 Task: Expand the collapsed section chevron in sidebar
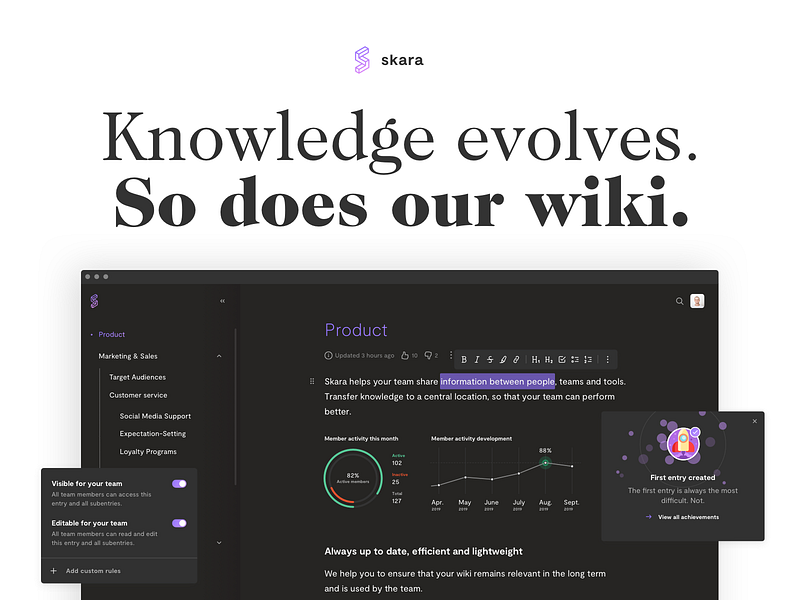coord(219,543)
